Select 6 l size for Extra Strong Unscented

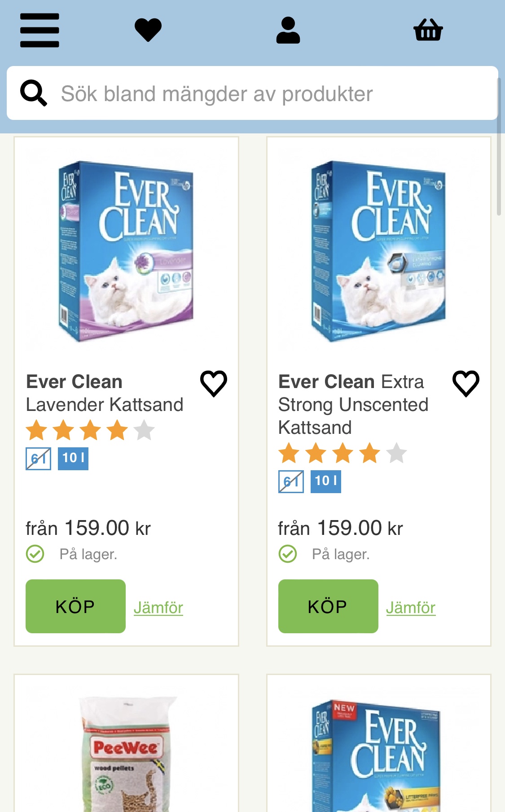point(291,481)
